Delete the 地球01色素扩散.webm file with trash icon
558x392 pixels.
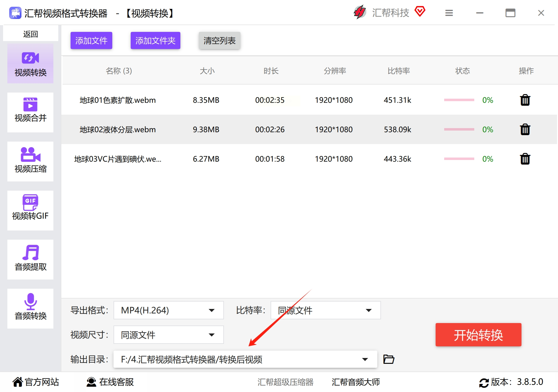pyautogui.click(x=525, y=100)
